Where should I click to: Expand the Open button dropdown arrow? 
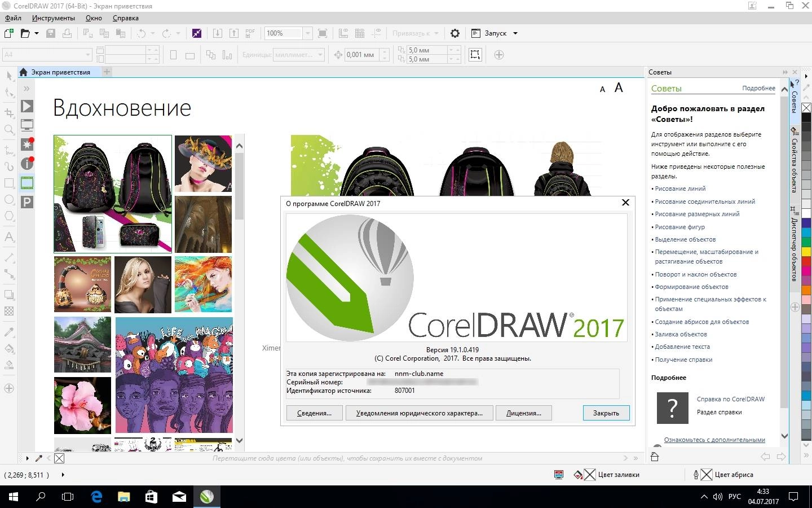pos(37,33)
